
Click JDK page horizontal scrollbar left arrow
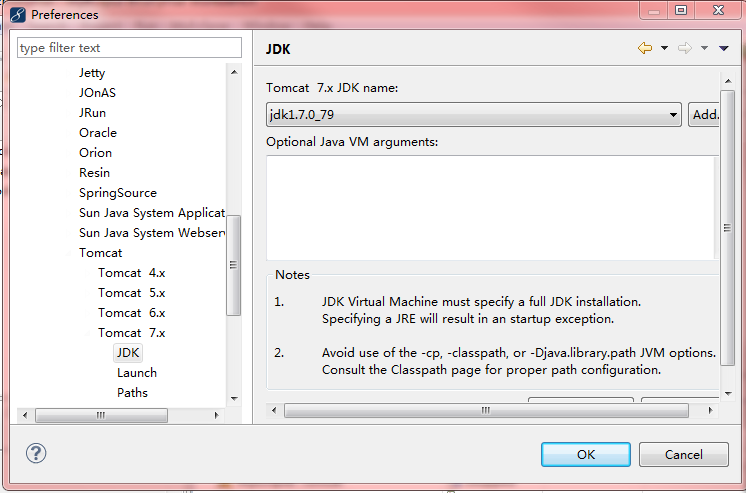(274, 410)
